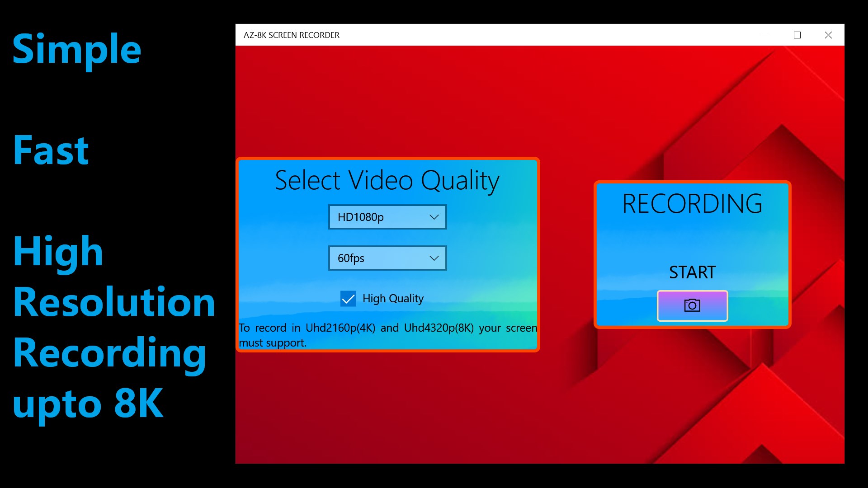
Task: Maximize the AZ-8K Screen Recorder window
Action: (797, 35)
